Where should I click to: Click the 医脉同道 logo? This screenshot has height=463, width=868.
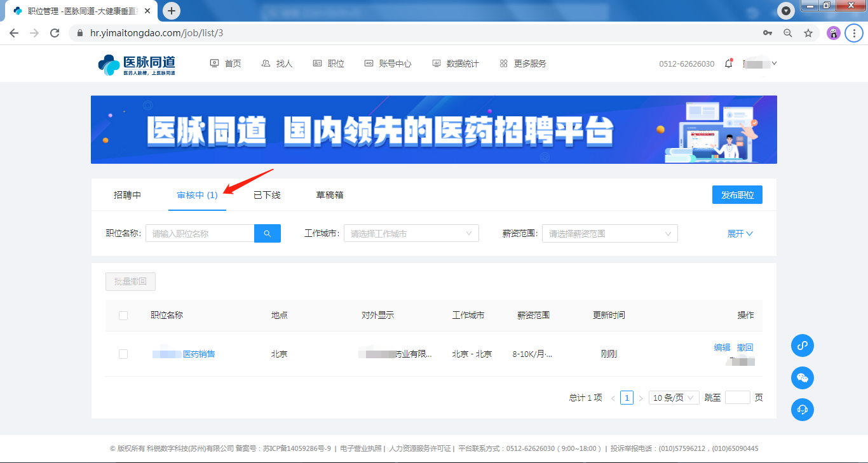tap(137, 64)
